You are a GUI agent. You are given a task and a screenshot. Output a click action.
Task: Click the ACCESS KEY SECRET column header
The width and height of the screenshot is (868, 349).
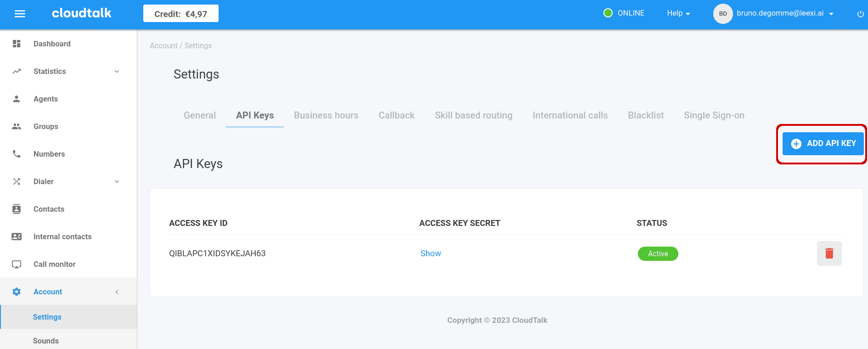(460, 223)
